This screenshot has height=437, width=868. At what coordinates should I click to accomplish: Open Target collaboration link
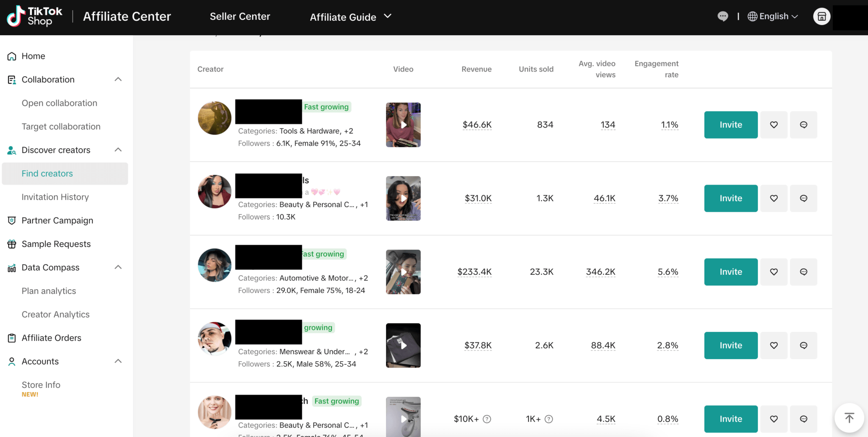61,126
